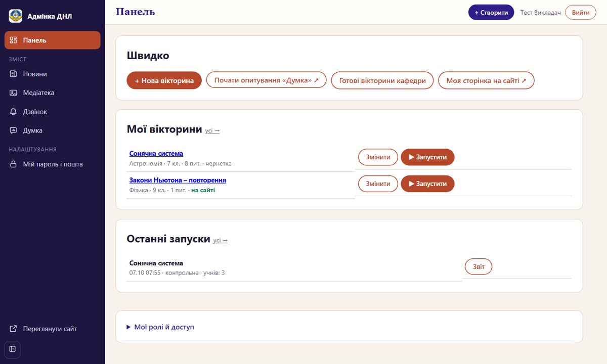
Task: Click the external link icon for Переглянути сайт
Action: point(14,329)
